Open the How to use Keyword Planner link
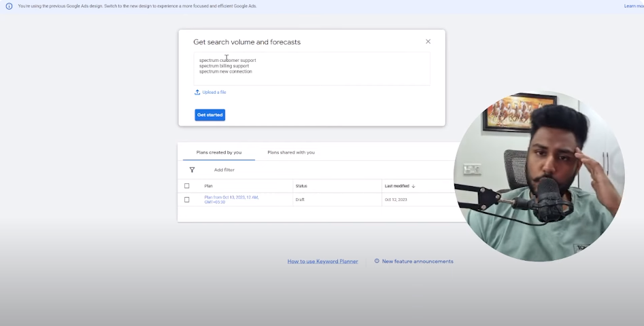Viewport: 644px width, 326px height. (x=322, y=261)
